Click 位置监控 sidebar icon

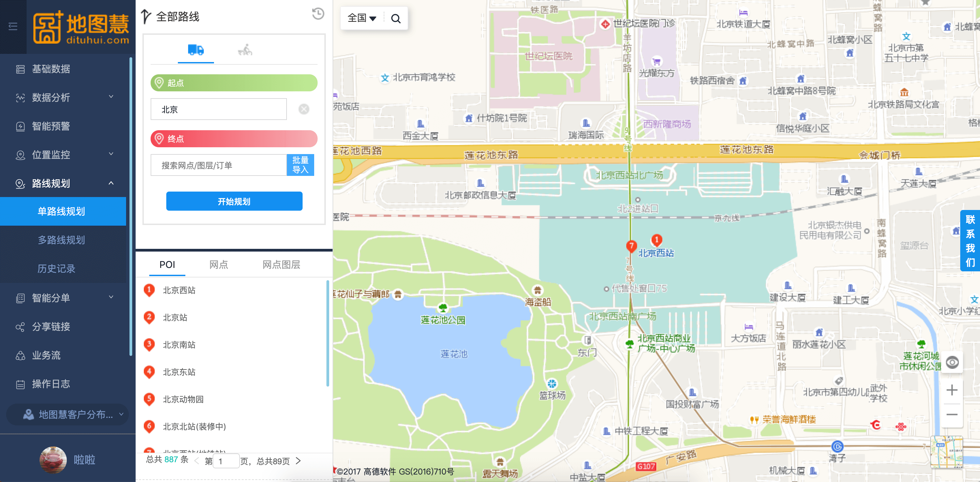pos(20,155)
